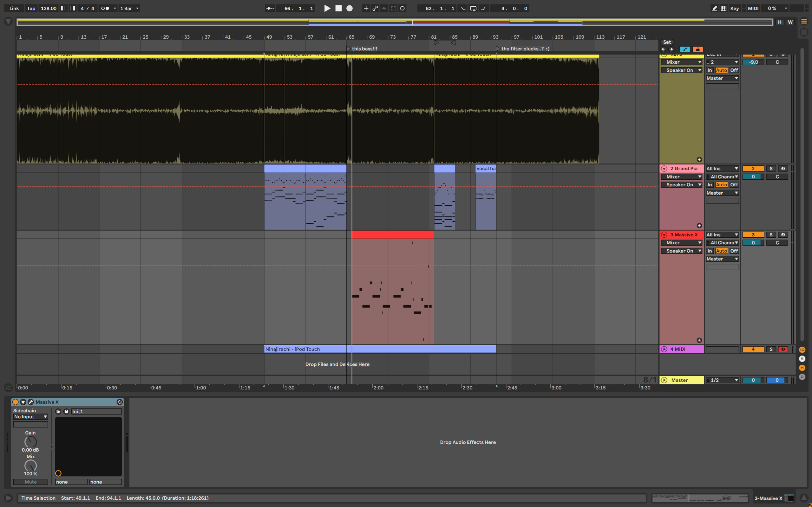This screenshot has height=507, width=812.
Task: Toggle Automation Mode blue button
Action: tap(684, 49)
